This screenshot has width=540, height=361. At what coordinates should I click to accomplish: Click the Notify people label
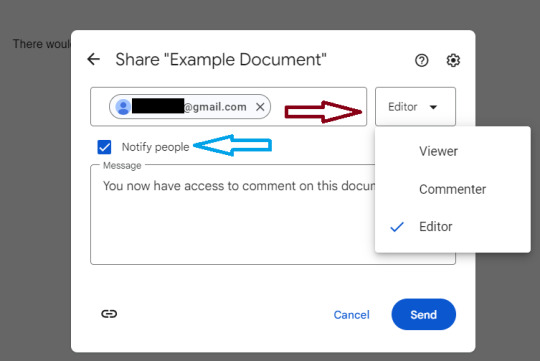(155, 147)
